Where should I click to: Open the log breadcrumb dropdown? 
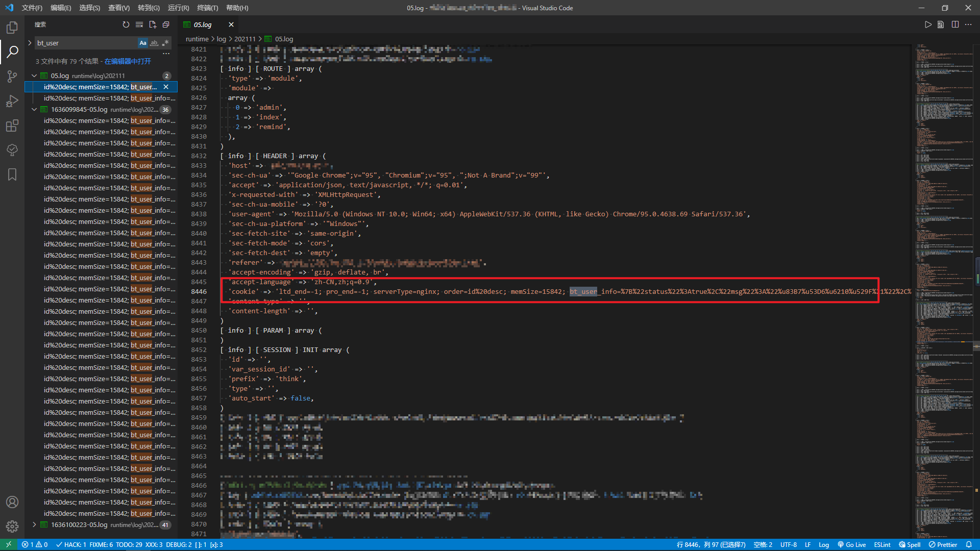221,39
